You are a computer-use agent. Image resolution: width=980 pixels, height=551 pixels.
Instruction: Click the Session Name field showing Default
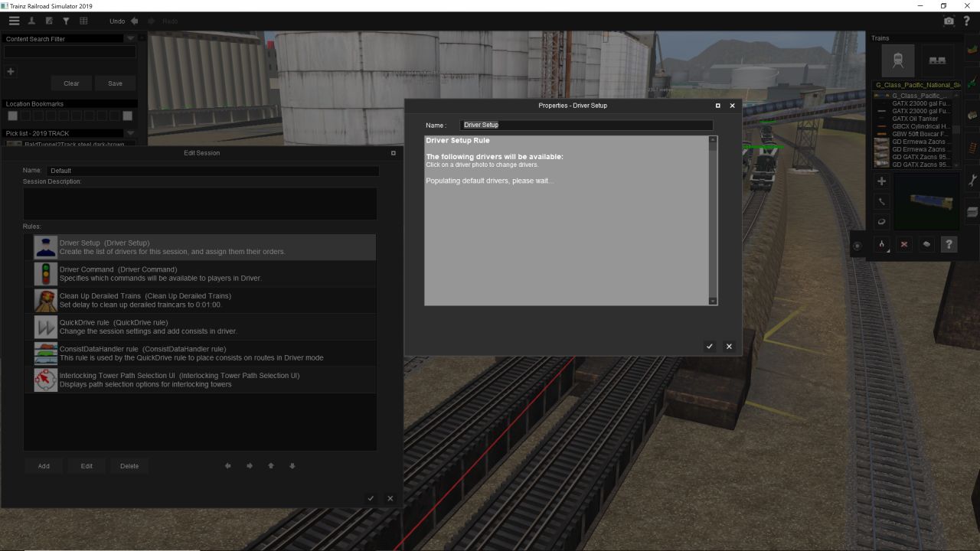(213, 171)
